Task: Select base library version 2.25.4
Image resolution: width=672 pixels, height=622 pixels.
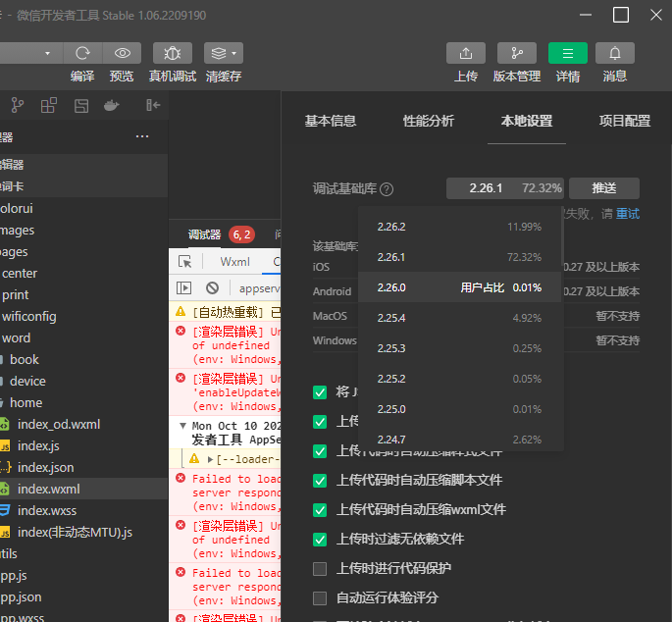Action: point(459,318)
